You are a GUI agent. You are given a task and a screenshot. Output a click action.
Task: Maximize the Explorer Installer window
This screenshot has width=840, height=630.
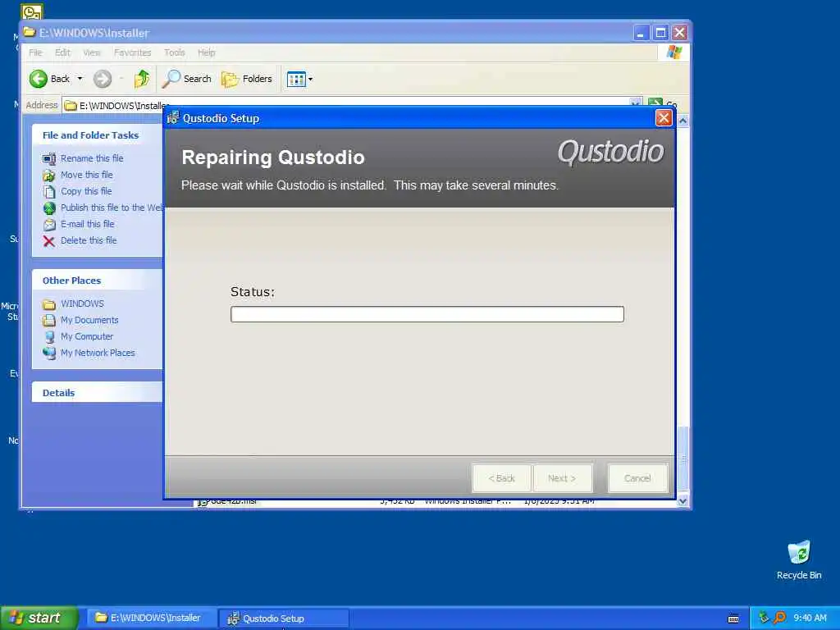[660, 33]
